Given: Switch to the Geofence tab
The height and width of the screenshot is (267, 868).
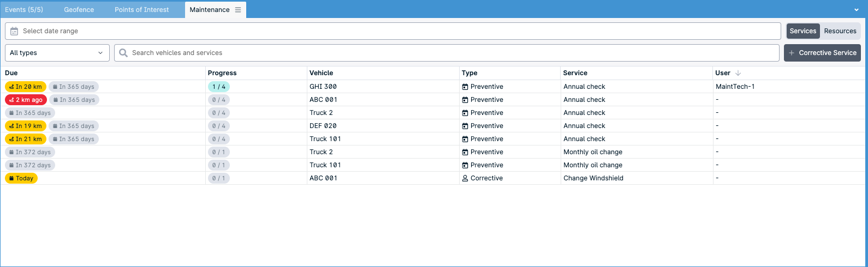Looking at the screenshot, I should tap(79, 10).
